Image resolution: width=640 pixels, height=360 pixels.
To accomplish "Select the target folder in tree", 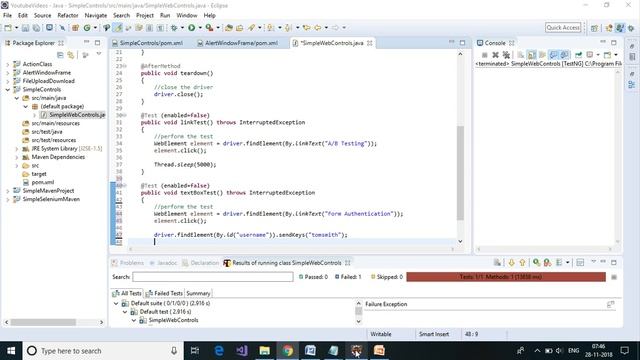I will pos(39,174).
